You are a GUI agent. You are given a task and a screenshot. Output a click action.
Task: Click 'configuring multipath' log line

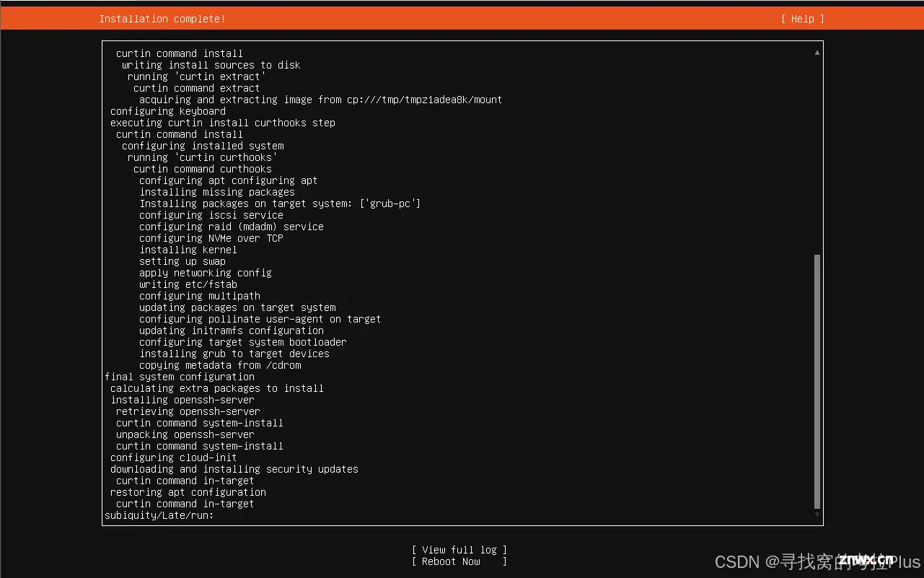point(200,296)
